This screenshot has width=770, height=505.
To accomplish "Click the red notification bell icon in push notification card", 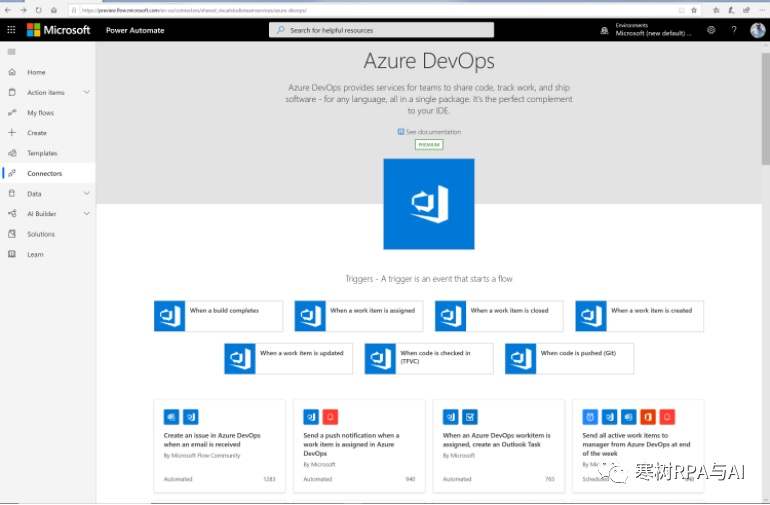I will point(330,417).
